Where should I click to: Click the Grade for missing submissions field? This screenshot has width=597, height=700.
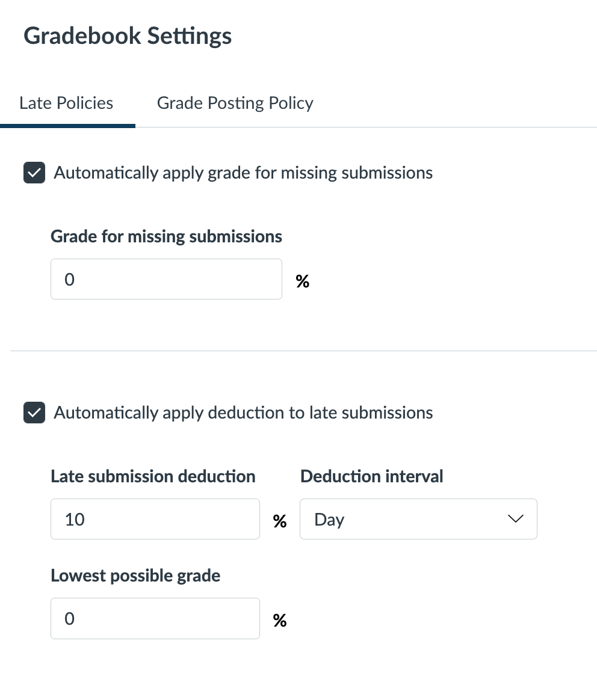[x=166, y=279]
